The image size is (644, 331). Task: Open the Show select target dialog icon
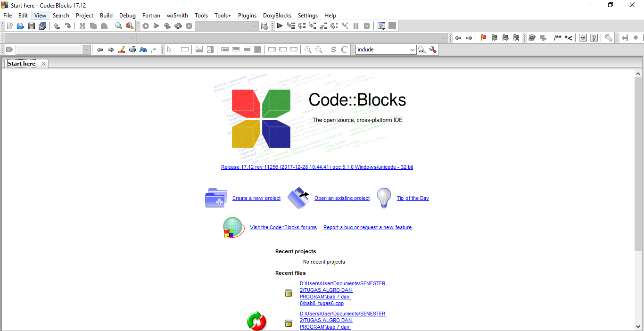[264, 26]
